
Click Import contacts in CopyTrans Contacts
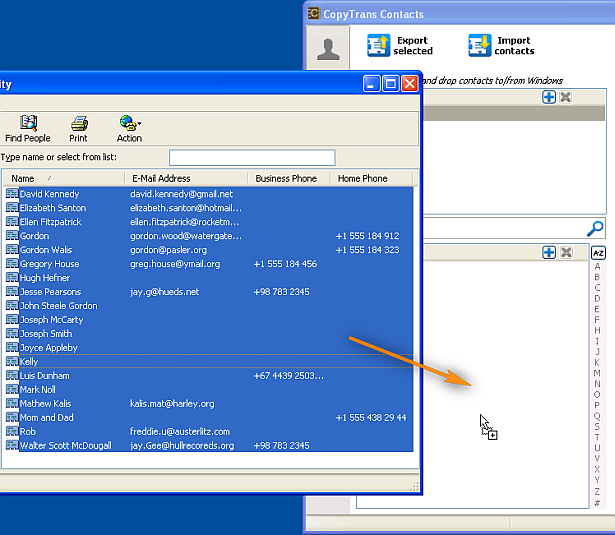pos(501,45)
